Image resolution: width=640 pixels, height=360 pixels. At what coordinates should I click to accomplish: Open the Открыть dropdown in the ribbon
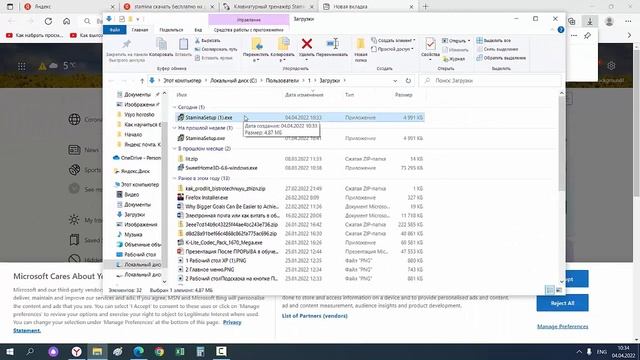[456, 41]
